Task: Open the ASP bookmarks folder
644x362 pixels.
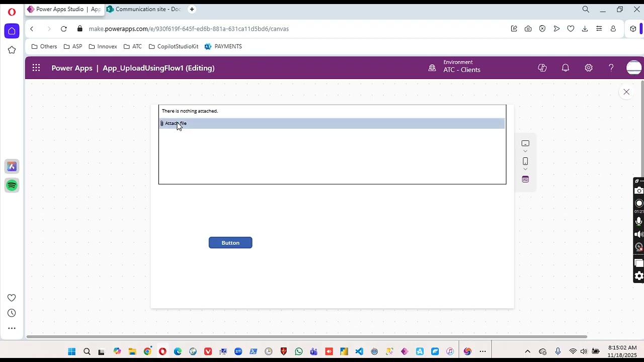Action: tap(73, 46)
